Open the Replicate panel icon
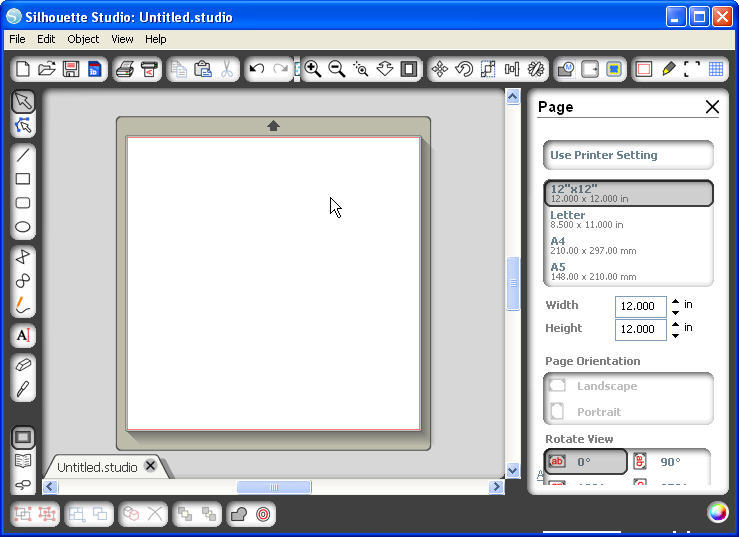The height and width of the screenshot is (537, 739). [536, 69]
